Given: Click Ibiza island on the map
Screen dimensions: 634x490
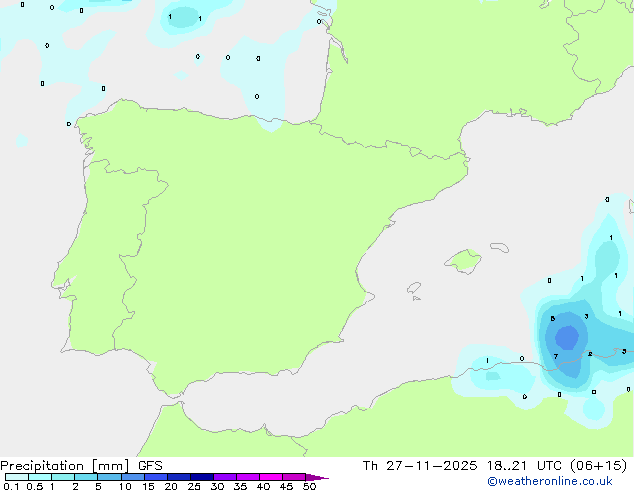Looking at the screenshot, I should [414, 288].
